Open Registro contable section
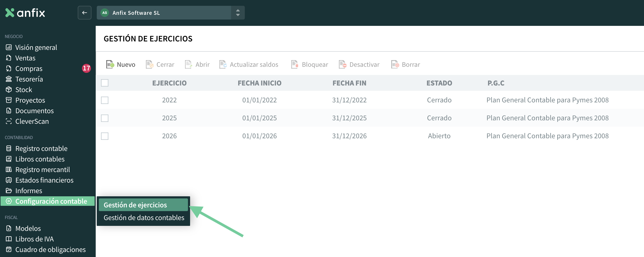The width and height of the screenshot is (644, 257). coord(41,148)
